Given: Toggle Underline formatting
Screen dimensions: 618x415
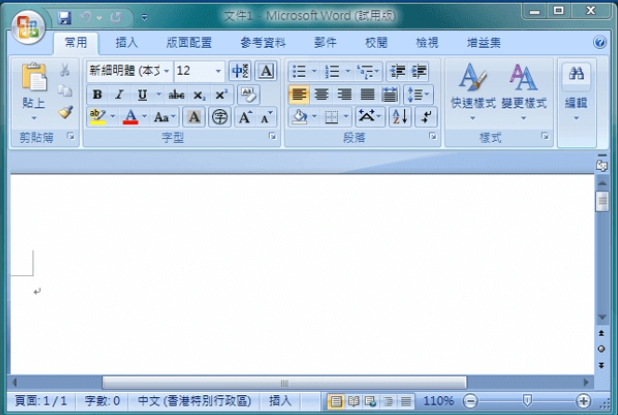Looking at the screenshot, I should point(142,95).
